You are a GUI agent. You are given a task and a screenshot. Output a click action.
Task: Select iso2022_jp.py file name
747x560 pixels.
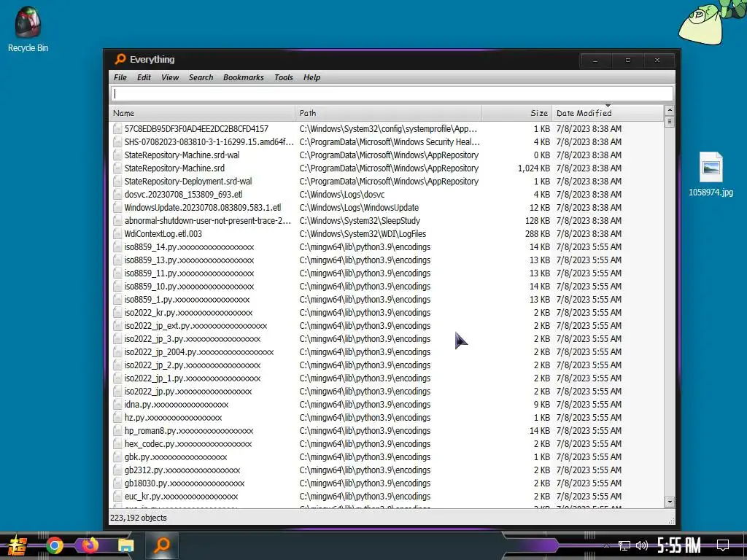point(188,392)
